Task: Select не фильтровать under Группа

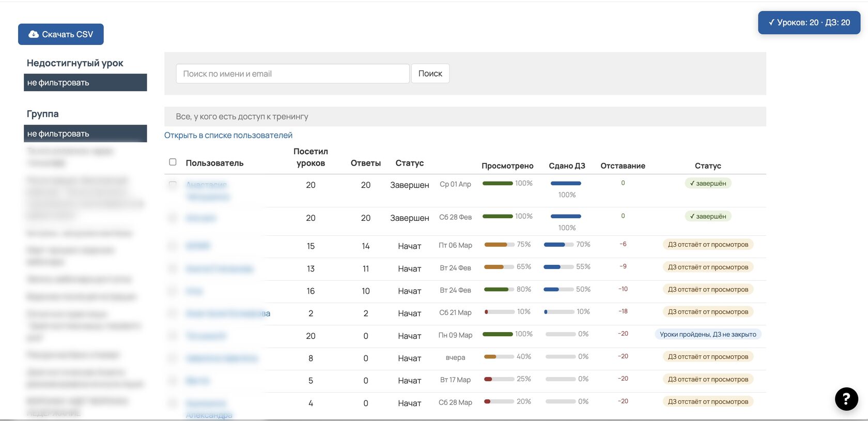Action: [85, 133]
